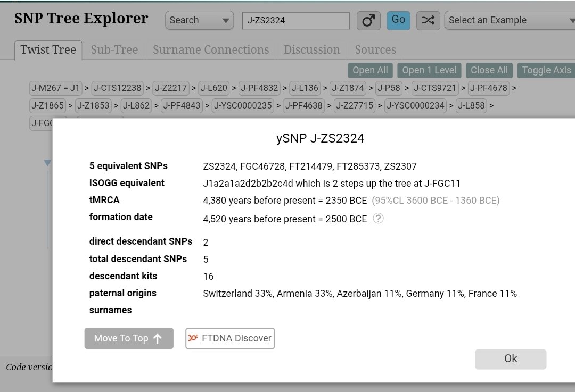Select breadcrumb J-Z2217

tap(171, 88)
